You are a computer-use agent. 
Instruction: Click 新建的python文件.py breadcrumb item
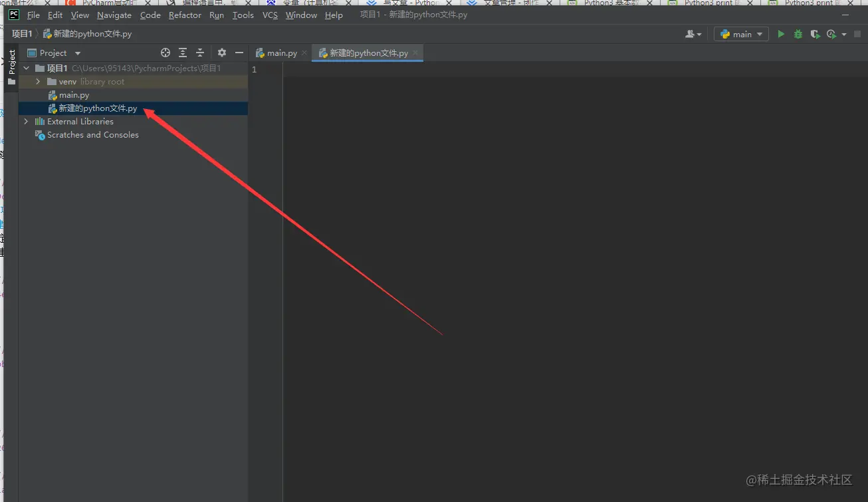(87, 33)
